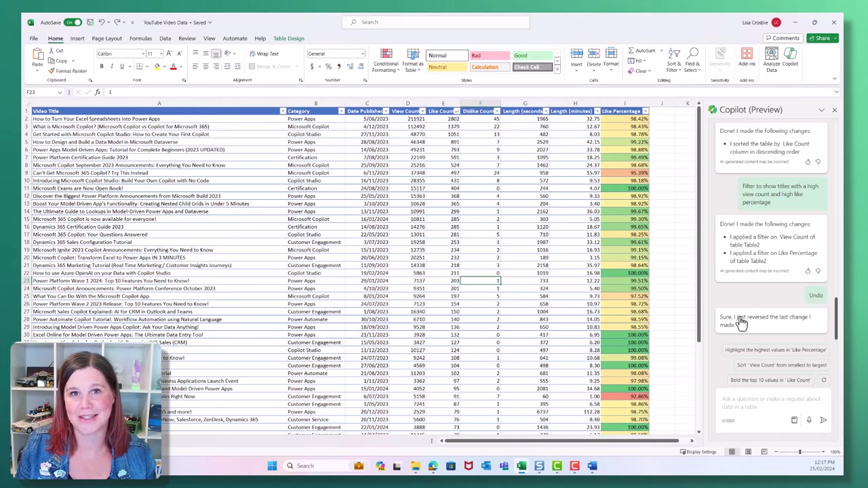Click the microphone icon in Copilot prompt
Screen dimensions: 868x488
point(809,420)
